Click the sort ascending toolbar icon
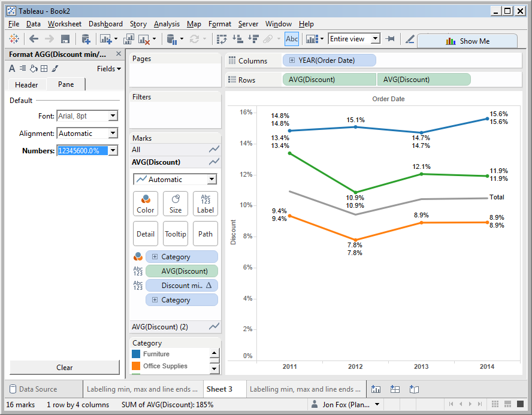Screen dimensions: 532x415 tap(238, 38)
